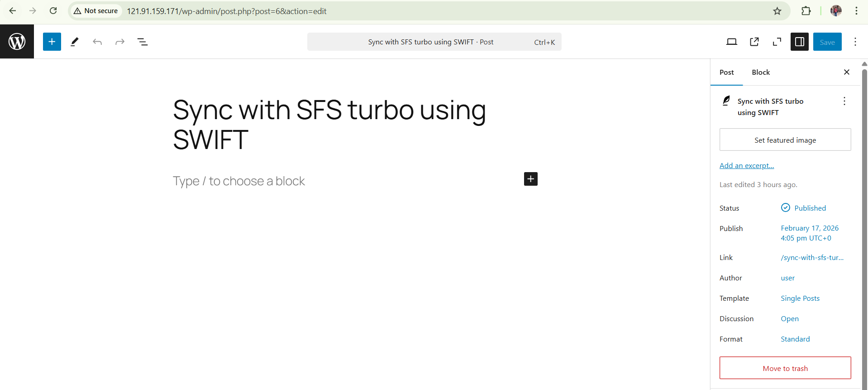Bookmark this page with star icon
The height and width of the screenshot is (390, 868).
[x=777, y=11]
